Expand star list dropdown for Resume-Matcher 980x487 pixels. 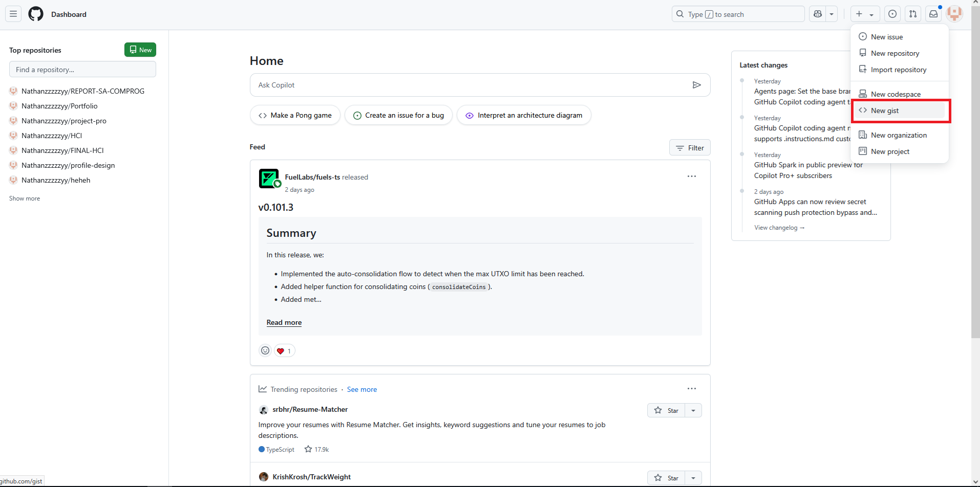[693, 410]
